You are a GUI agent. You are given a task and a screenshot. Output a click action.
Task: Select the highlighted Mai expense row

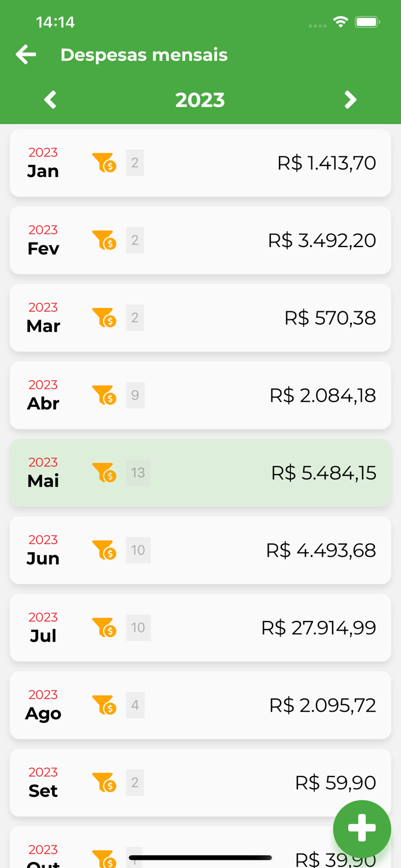pos(200,473)
